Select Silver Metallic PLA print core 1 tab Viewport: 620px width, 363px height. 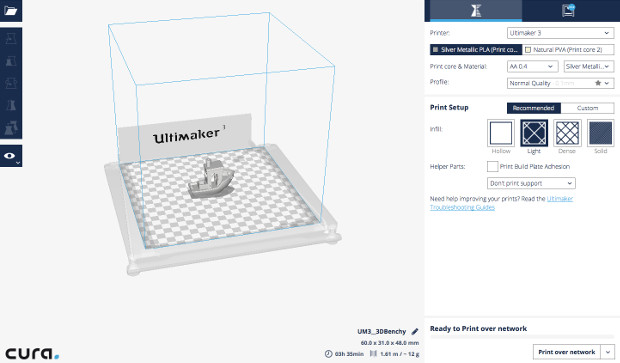[476, 49]
